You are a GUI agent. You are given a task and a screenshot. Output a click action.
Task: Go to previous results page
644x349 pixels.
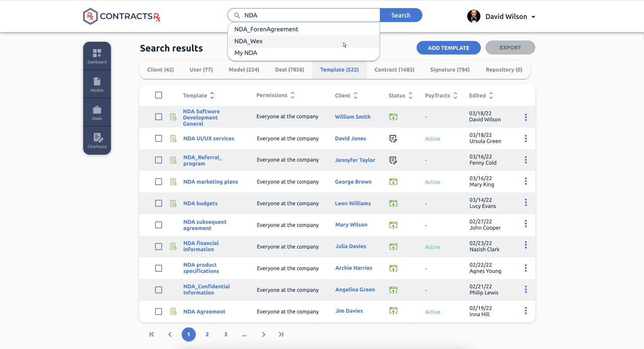(170, 334)
